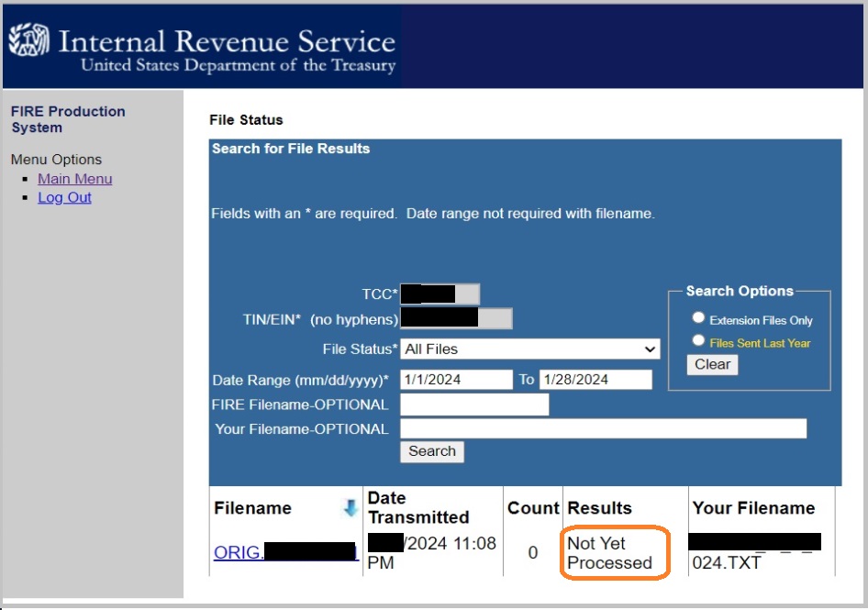Choose the Files Sent Last Year option
Image resolution: width=868 pixels, height=610 pixels.
tap(698, 341)
